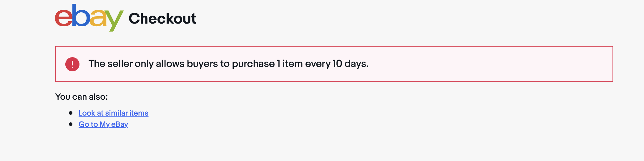
Task: Click the red letter e in eBay logo
Action: pyautogui.click(x=64, y=18)
